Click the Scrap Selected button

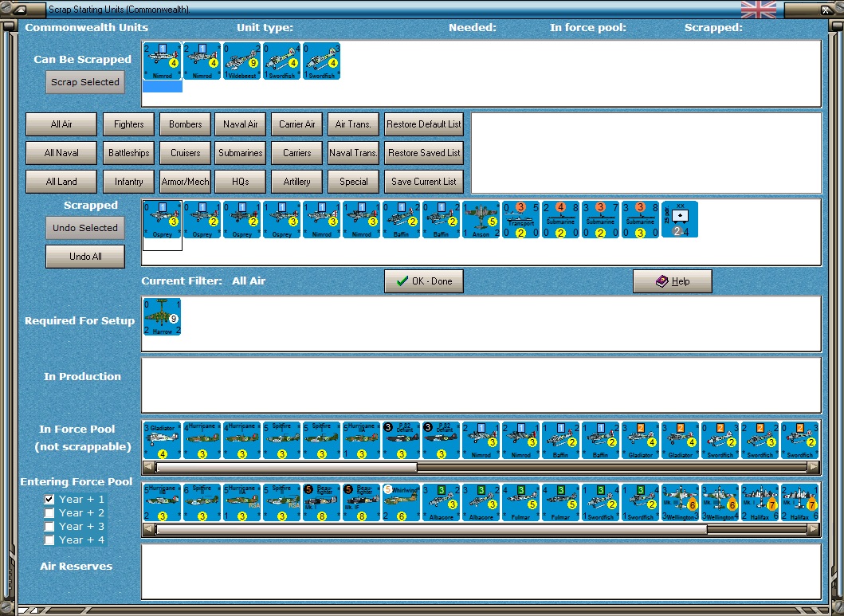click(x=85, y=82)
